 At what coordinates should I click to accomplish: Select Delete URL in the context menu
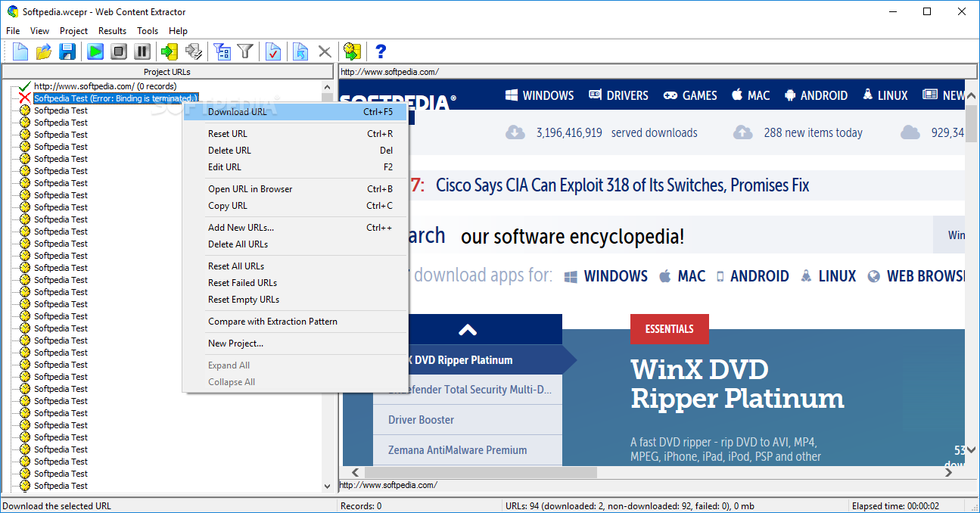(x=295, y=151)
